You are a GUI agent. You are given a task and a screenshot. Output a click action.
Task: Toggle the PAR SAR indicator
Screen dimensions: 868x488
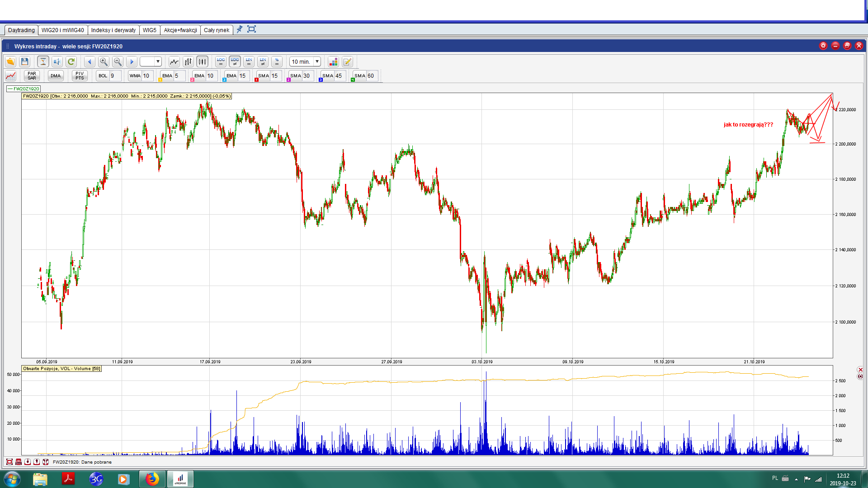click(32, 75)
